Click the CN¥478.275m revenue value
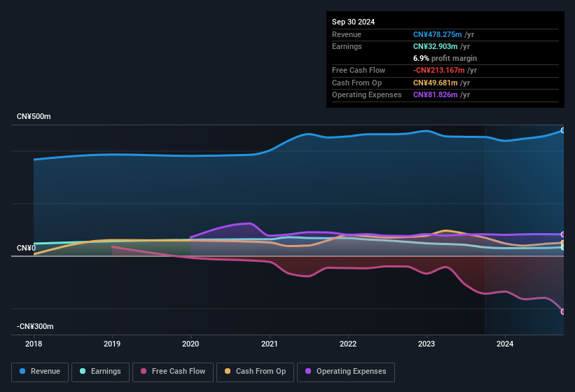The image size is (575, 392). click(x=437, y=34)
